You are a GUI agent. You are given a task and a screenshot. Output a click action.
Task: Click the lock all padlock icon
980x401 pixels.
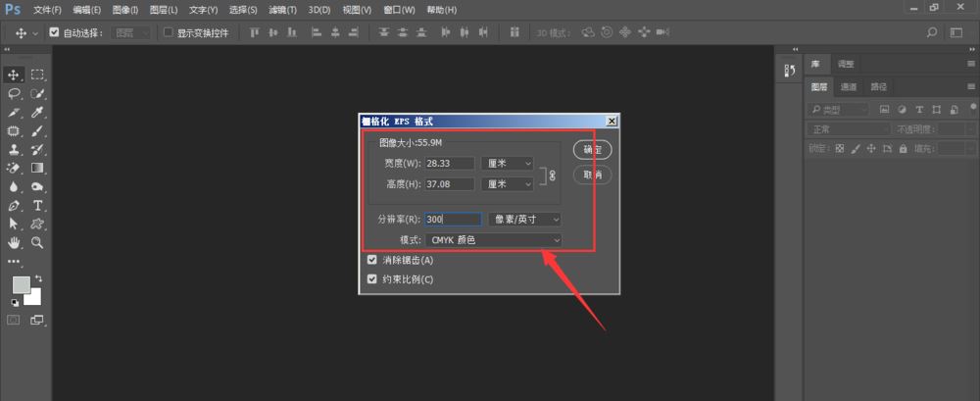tap(903, 149)
